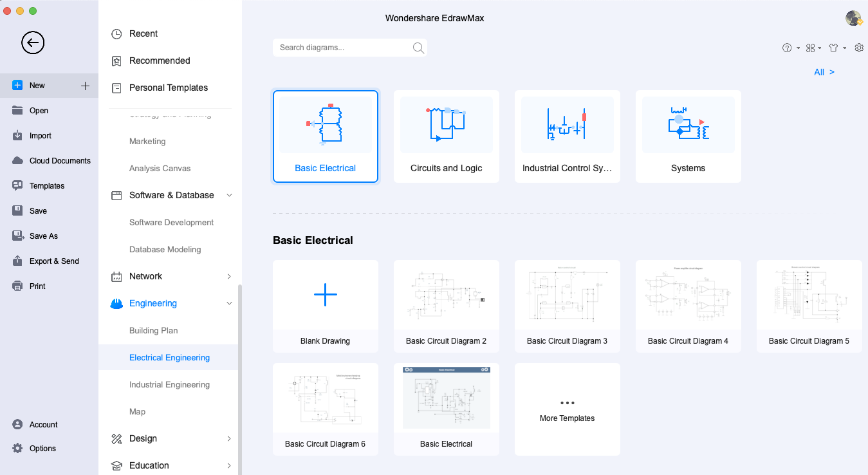Image resolution: width=868 pixels, height=475 pixels.
Task: Select Map subcategory
Action: point(137,412)
